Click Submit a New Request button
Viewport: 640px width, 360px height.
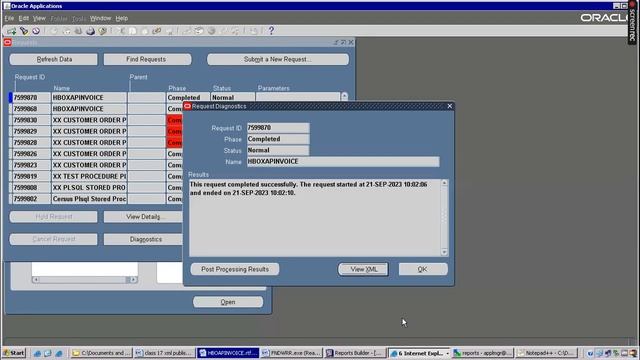(x=278, y=60)
